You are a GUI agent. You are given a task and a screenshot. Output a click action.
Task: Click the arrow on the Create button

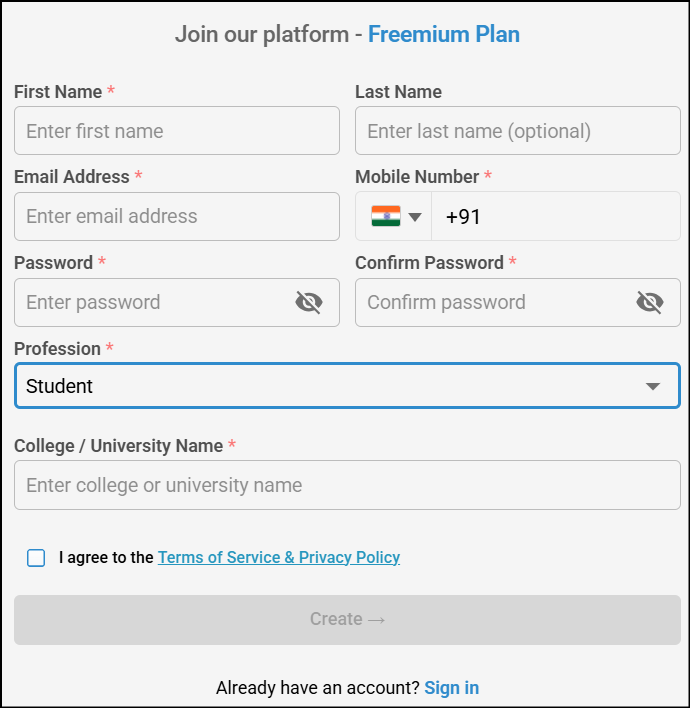377,620
